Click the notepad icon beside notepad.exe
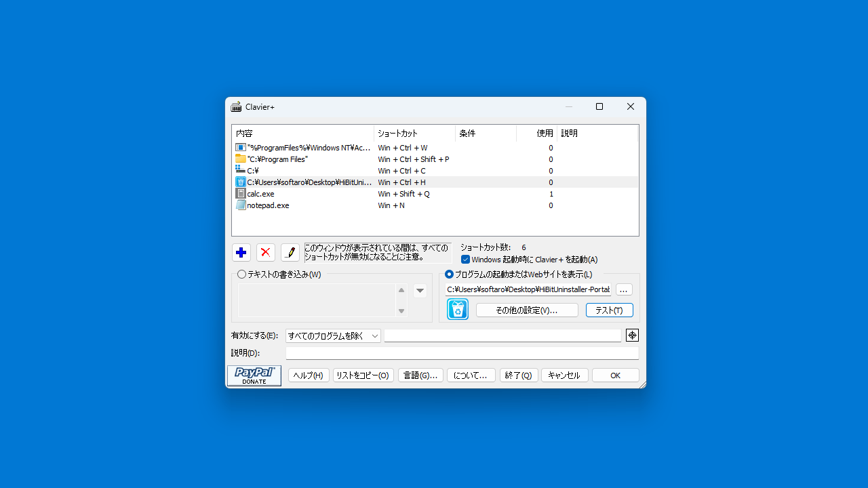 coord(241,205)
